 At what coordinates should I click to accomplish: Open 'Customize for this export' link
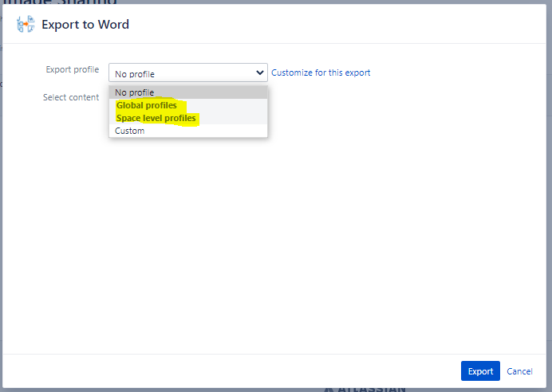point(321,73)
